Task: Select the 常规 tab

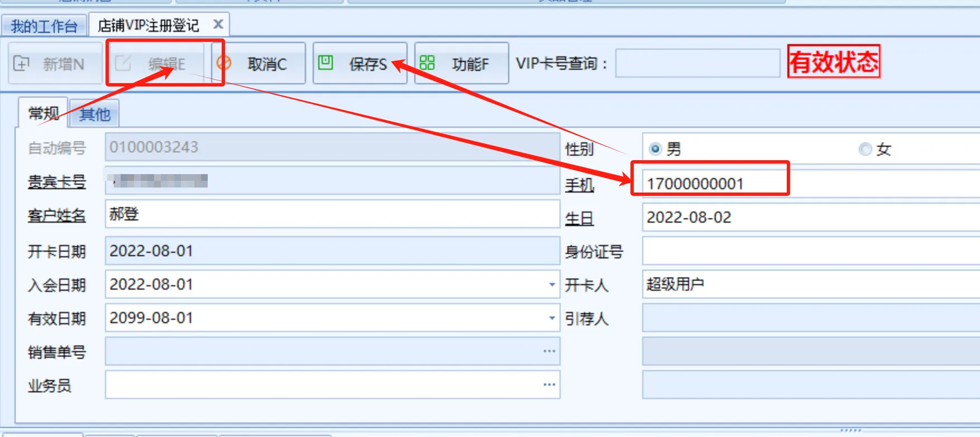Action: (x=44, y=114)
